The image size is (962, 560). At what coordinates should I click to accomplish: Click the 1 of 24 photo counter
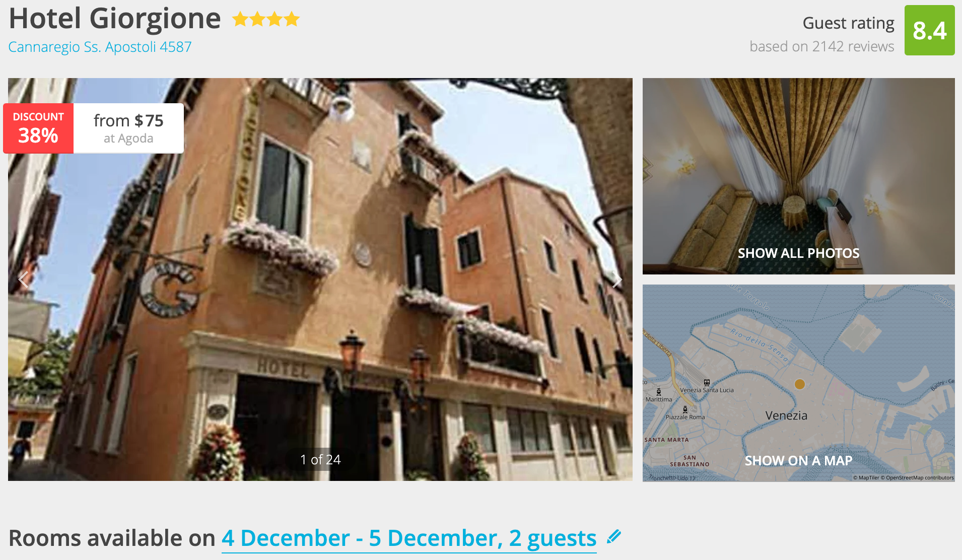(320, 460)
